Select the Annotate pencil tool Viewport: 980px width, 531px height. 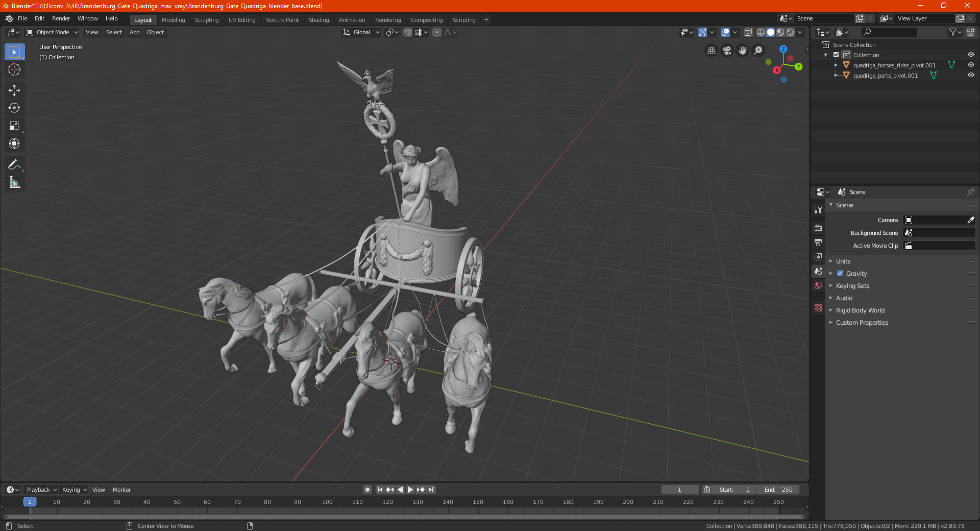tap(14, 164)
